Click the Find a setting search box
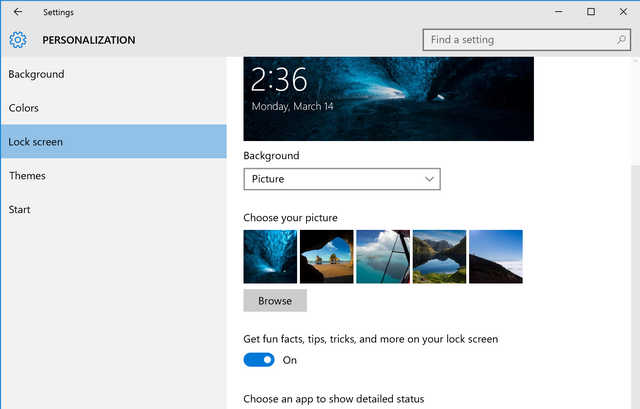 coord(527,40)
